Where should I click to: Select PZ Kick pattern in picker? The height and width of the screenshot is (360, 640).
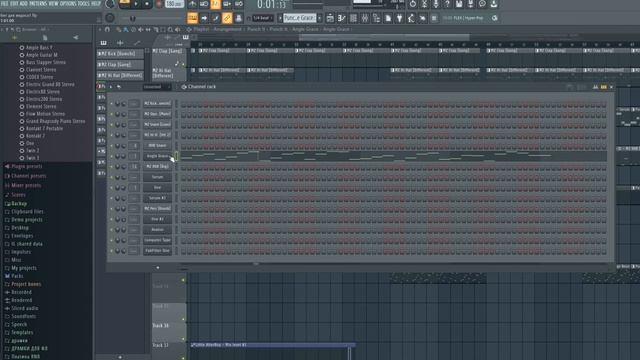click(120, 53)
